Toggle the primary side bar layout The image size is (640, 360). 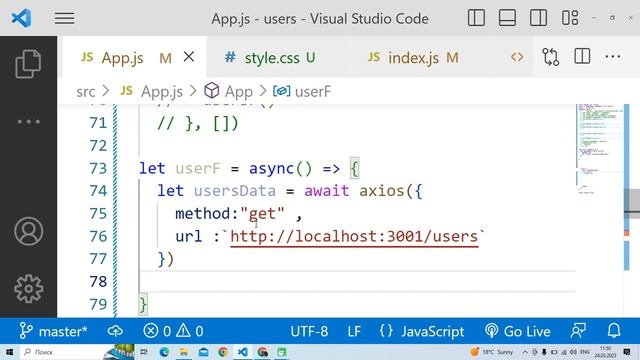[x=476, y=18]
